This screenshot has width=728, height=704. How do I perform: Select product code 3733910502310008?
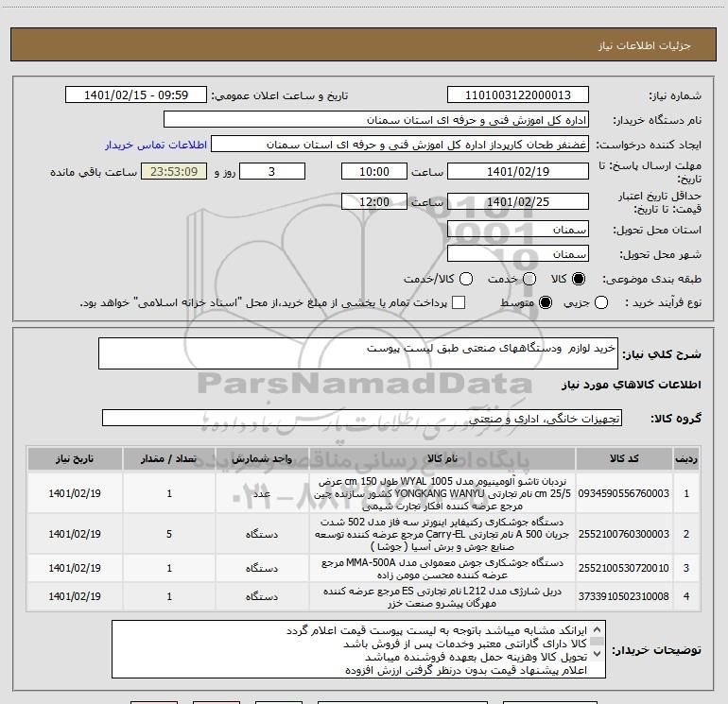click(x=624, y=596)
